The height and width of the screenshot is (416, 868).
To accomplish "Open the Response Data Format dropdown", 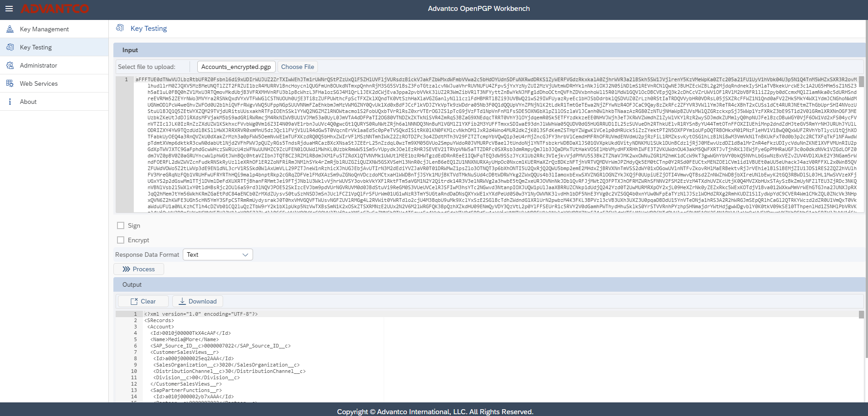I will point(217,254).
